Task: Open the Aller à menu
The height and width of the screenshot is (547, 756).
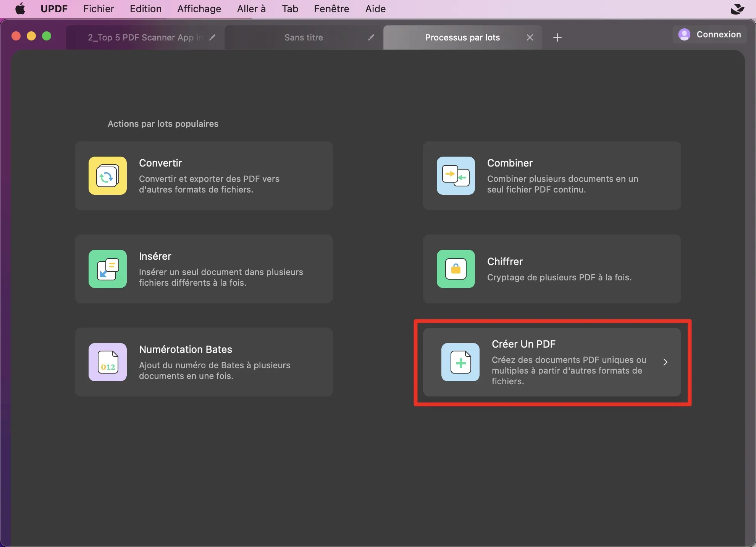Action: pos(251,9)
